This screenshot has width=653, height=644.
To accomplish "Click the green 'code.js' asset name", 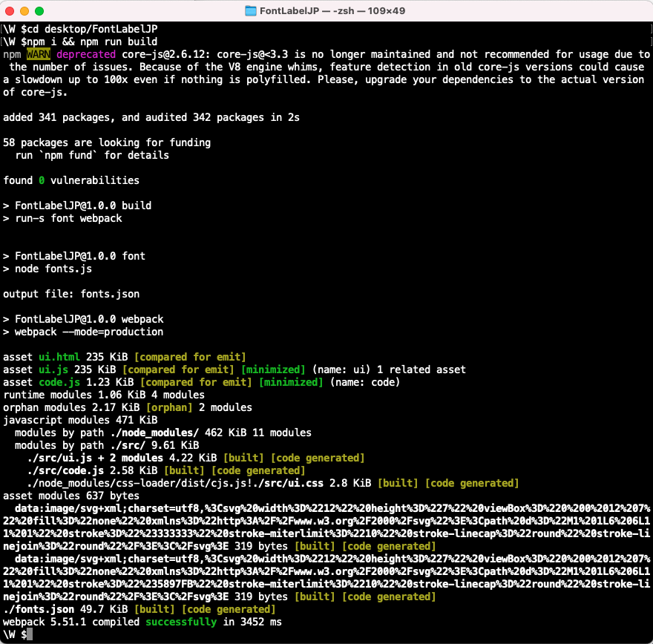I will pos(59,382).
